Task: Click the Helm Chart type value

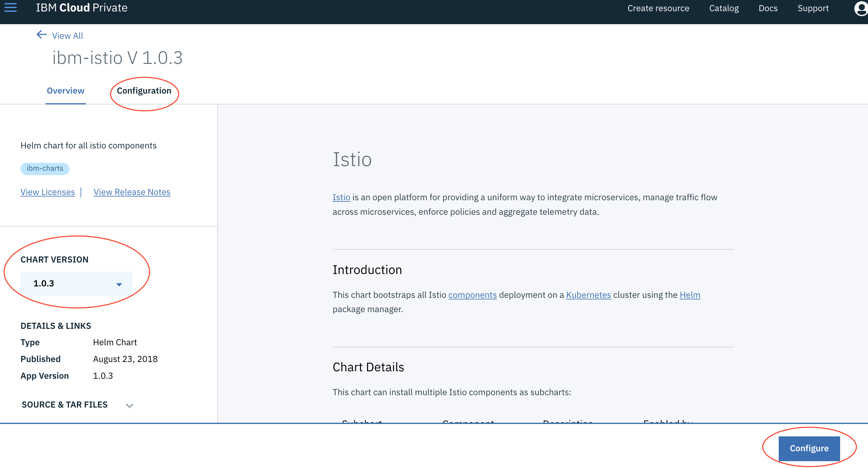Action: pyautogui.click(x=115, y=342)
